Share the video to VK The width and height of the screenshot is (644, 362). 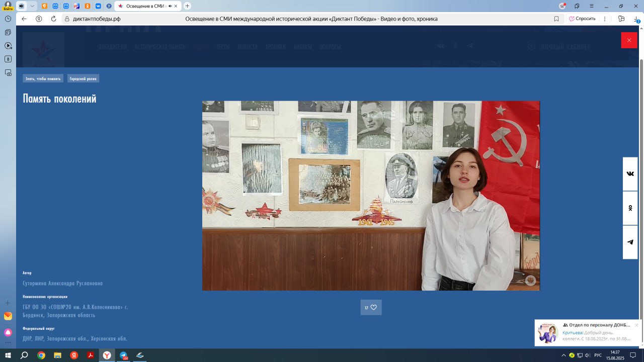[630, 174]
